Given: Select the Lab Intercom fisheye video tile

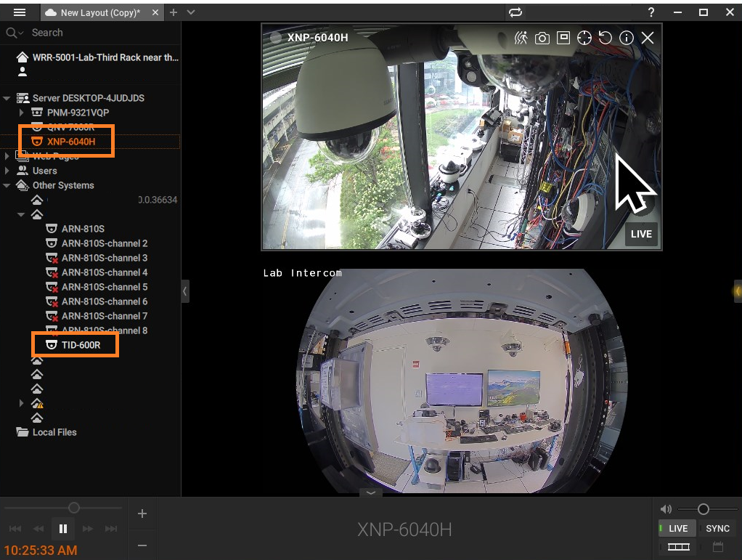Looking at the screenshot, I should (462, 381).
